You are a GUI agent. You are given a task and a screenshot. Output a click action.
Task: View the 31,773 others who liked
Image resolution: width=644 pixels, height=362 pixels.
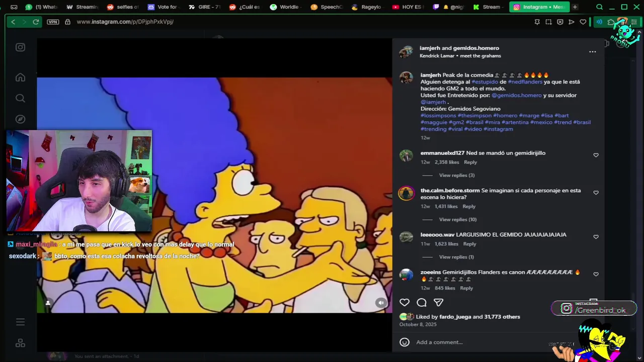(x=502, y=317)
